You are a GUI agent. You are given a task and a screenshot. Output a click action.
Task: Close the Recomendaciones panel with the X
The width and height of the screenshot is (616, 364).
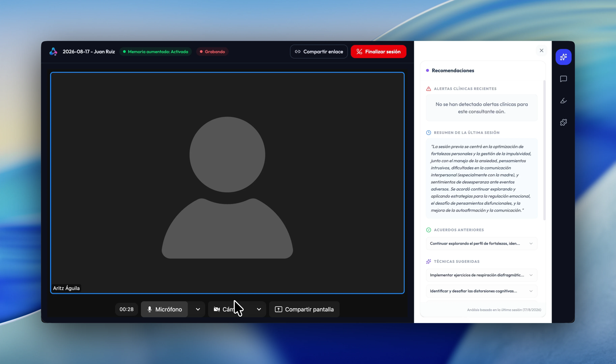click(x=541, y=51)
